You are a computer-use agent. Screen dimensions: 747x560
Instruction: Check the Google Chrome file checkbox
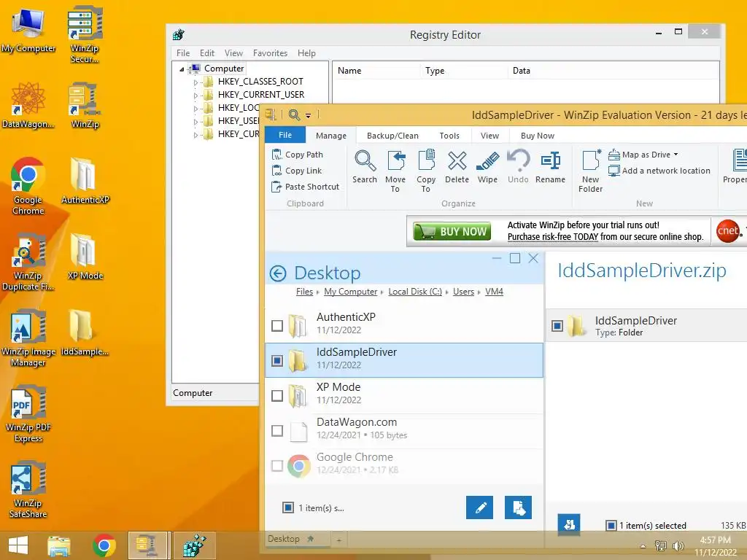pyautogui.click(x=276, y=466)
